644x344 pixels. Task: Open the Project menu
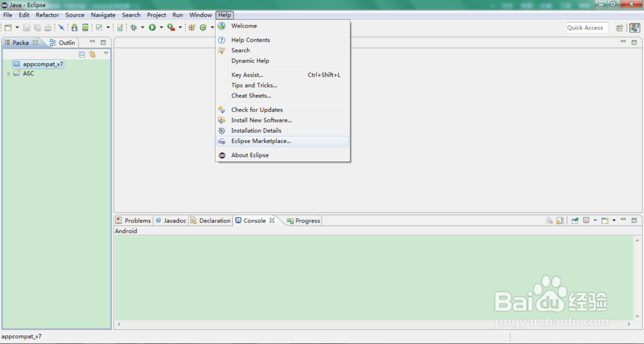click(x=156, y=15)
